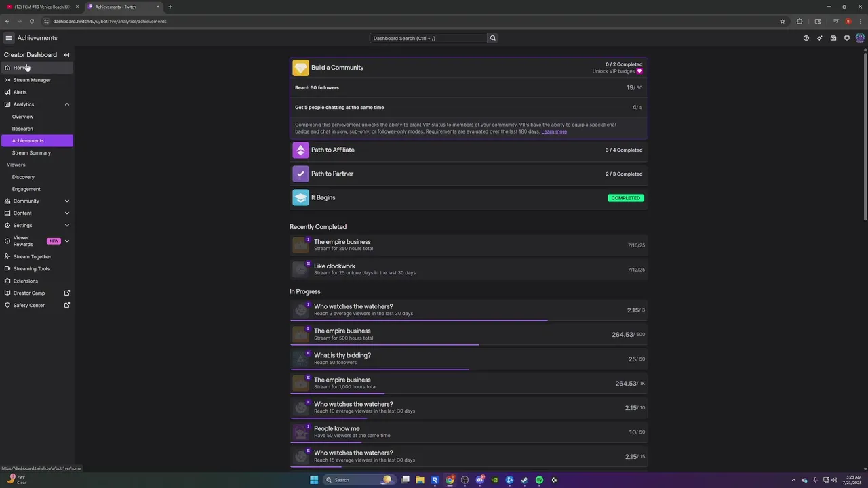Image resolution: width=868 pixels, height=488 pixels.
Task: Open the notifications inbox icon
Action: (833, 38)
